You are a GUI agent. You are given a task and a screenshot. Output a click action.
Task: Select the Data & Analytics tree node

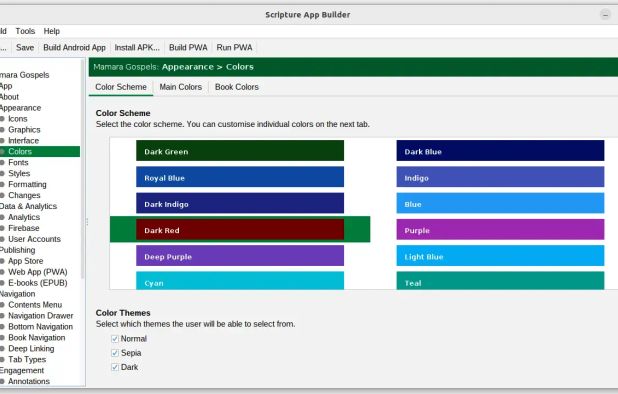28,206
